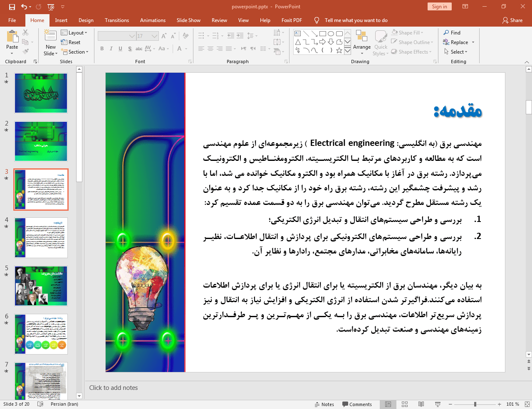532x409 pixels.
Task: Decrease font size with the small A icon
Action: coord(173,36)
